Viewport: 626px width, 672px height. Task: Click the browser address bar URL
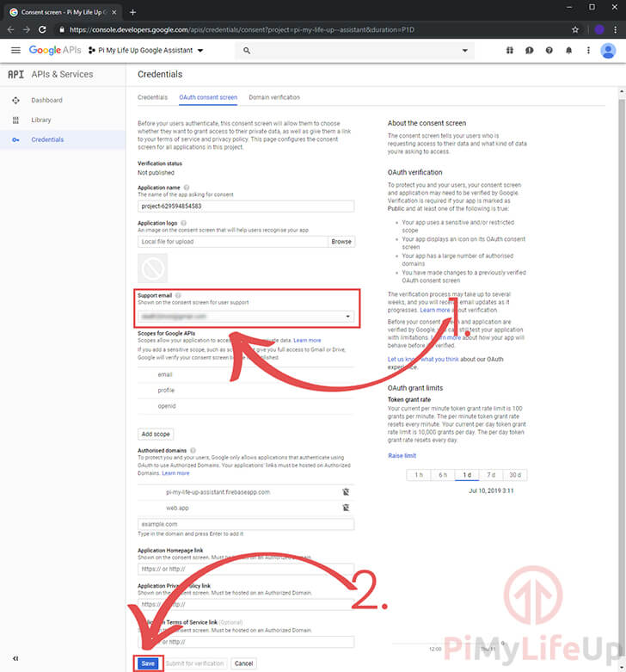[x=242, y=29]
